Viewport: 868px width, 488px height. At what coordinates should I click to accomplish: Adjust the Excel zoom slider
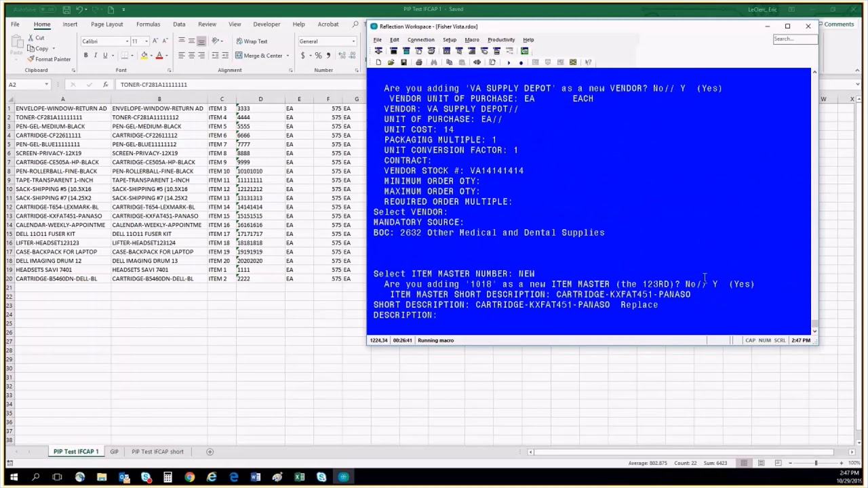pos(816,463)
